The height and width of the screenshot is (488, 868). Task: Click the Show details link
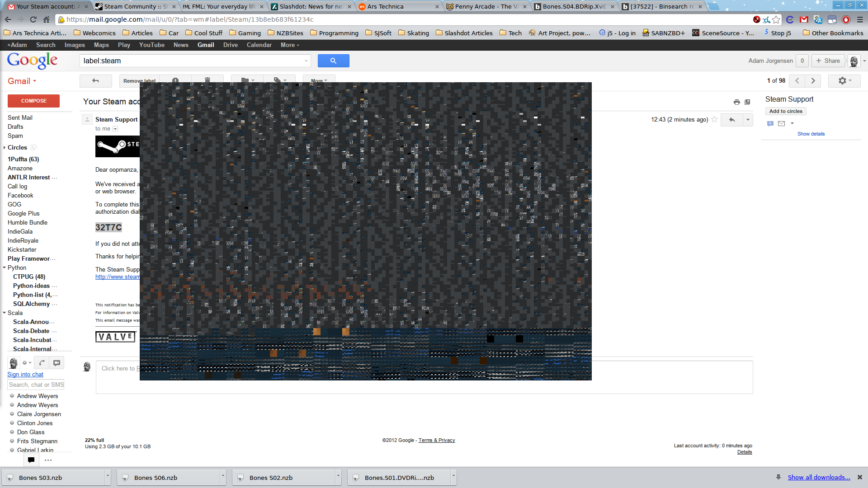tap(811, 134)
